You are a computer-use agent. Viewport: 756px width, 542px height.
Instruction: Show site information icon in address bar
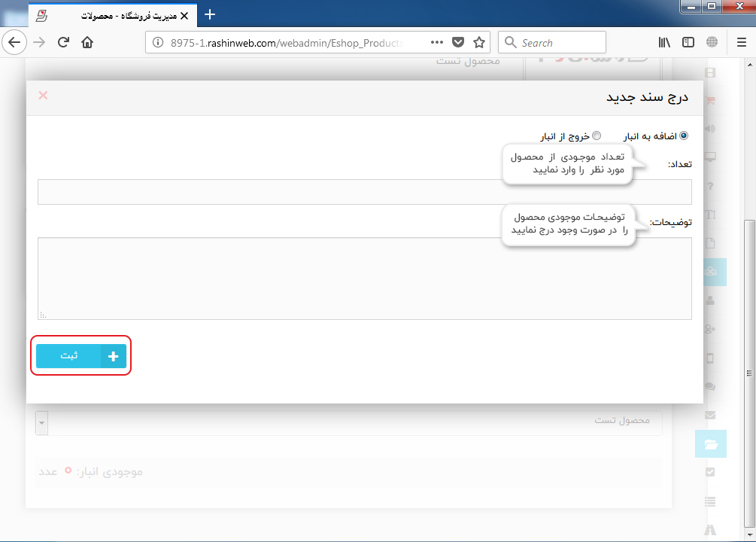pyautogui.click(x=158, y=42)
